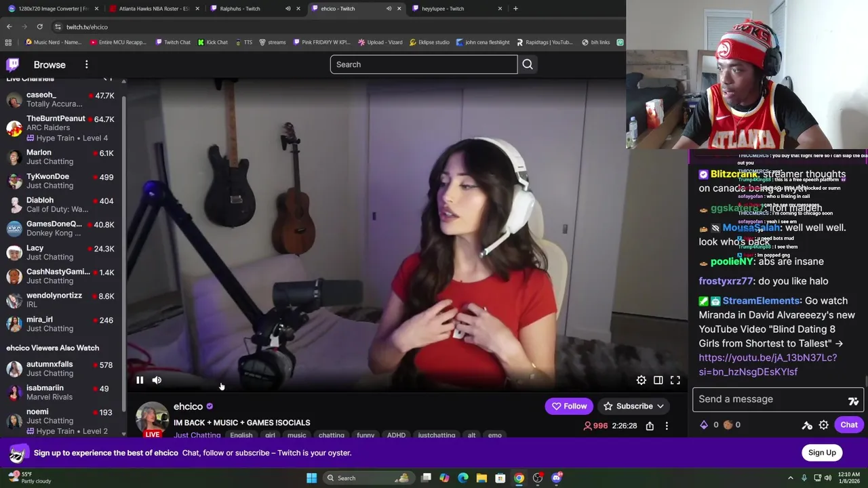Open the YouTube link in chat
The width and height of the screenshot is (868, 488).
click(768, 365)
